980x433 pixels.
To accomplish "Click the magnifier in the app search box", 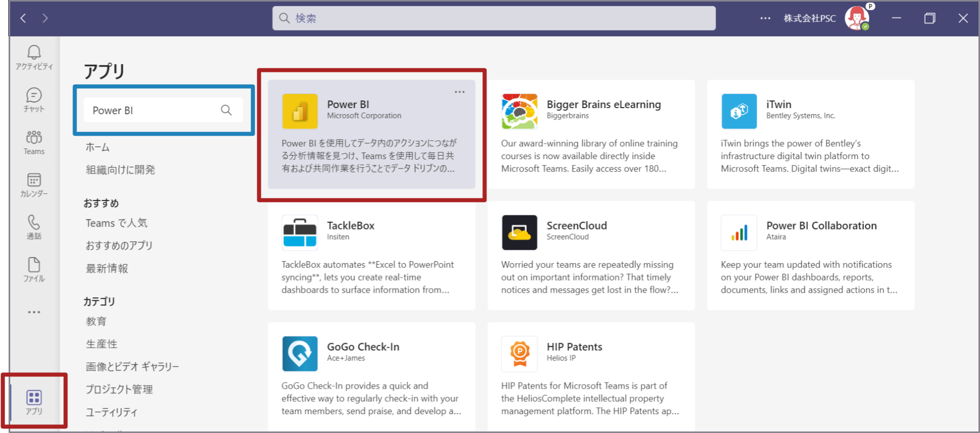I will [x=226, y=110].
